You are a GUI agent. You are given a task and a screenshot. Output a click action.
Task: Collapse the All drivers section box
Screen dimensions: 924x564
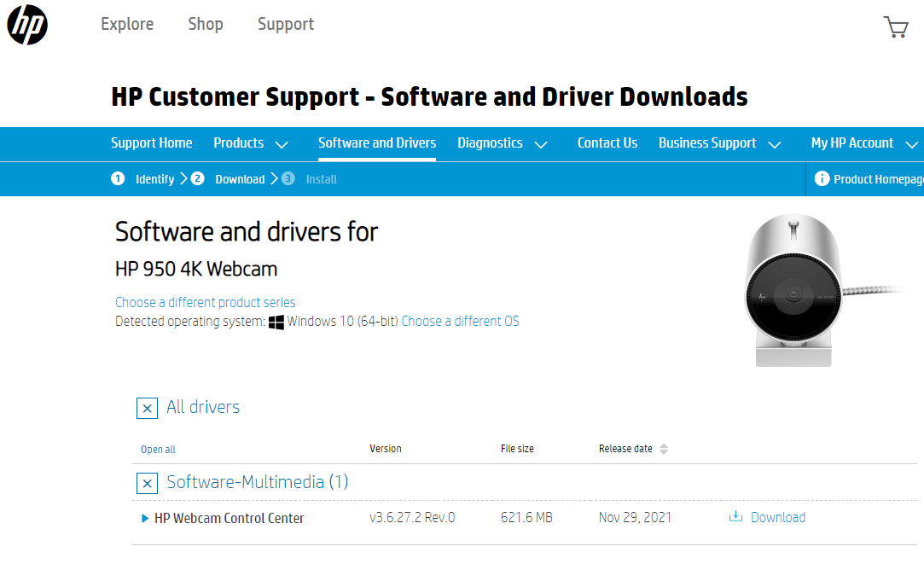(148, 408)
